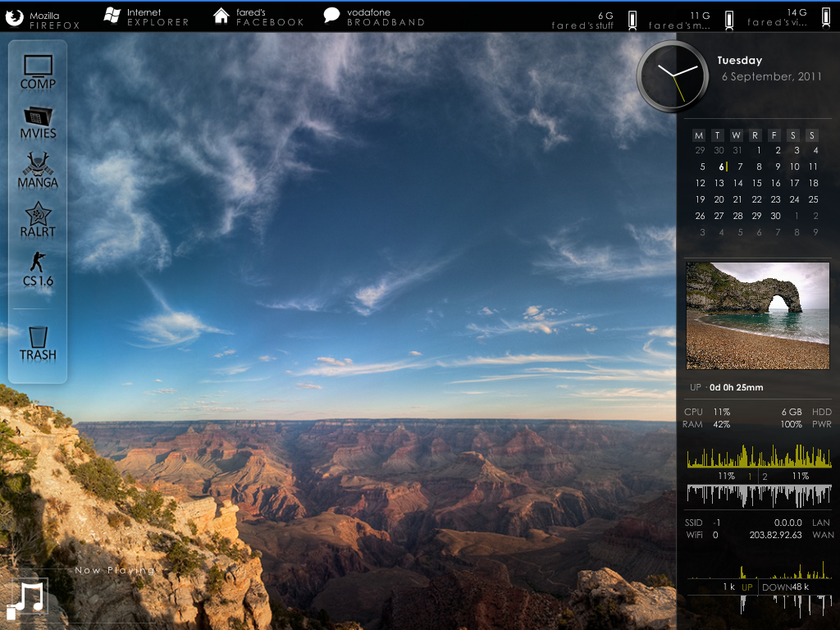The image size is (840, 630).
Task: Launch the MANGA samurai icon
Action: (38, 171)
